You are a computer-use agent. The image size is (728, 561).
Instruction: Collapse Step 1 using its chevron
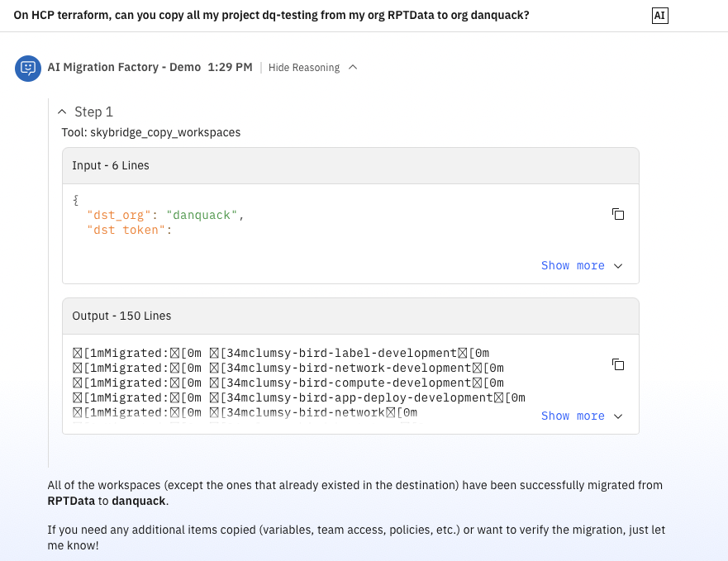tap(62, 112)
